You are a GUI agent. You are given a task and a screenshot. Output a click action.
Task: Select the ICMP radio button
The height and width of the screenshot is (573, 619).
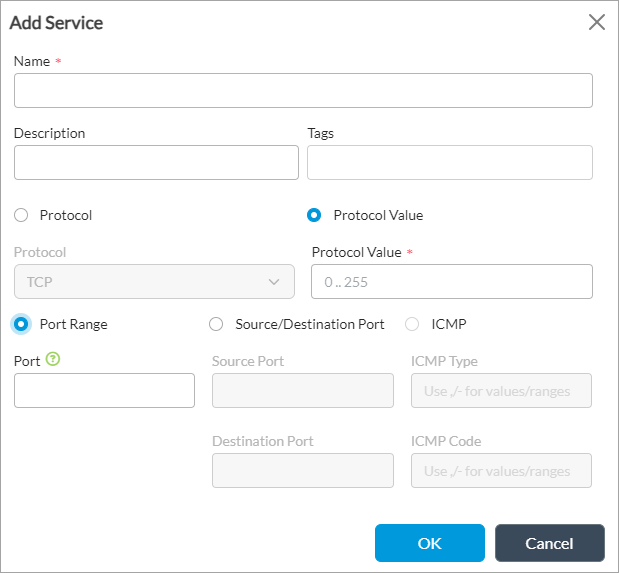[x=412, y=324]
